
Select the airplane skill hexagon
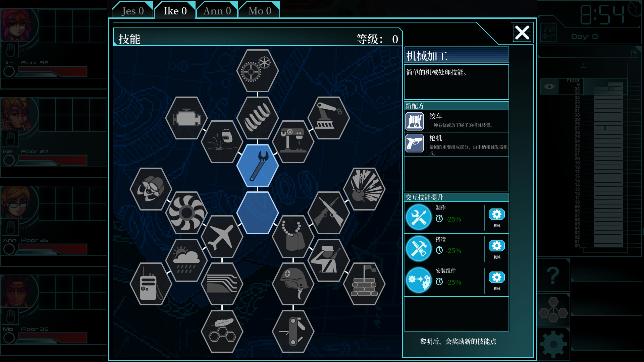point(222,237)
